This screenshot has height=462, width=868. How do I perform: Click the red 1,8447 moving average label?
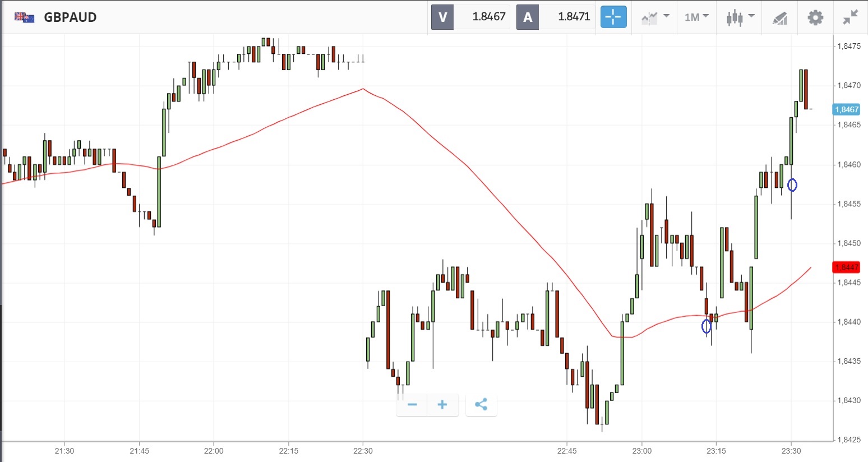pos(847,267)
